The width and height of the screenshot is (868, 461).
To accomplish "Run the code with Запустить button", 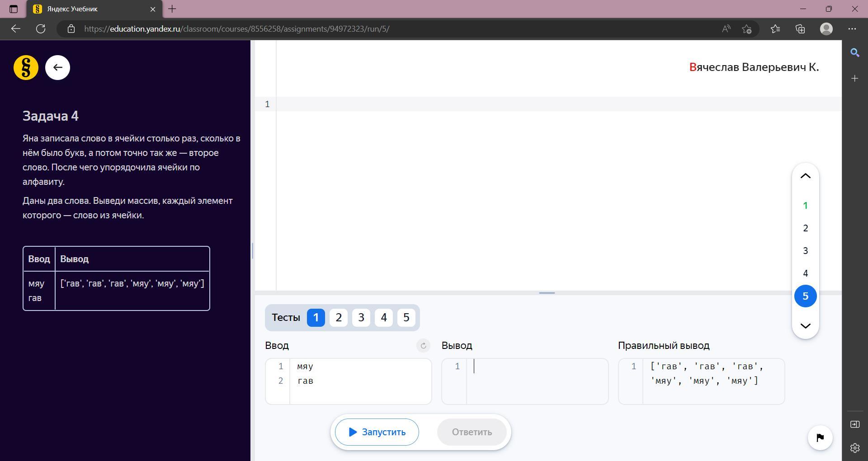I will (377, 432).
